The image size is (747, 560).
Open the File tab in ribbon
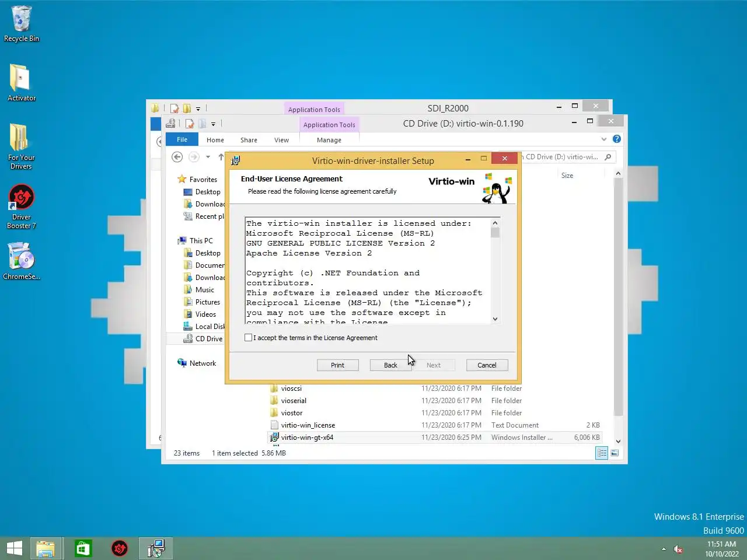[182, 139]
